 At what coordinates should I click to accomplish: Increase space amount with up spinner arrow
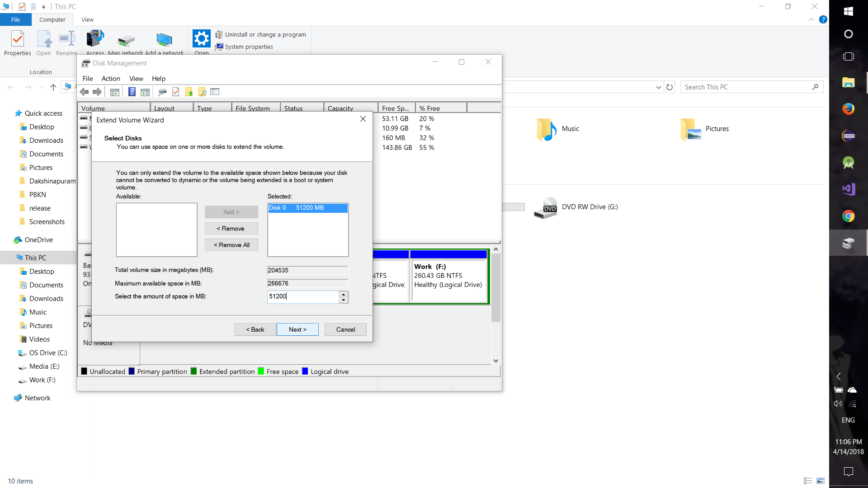point(344,294)
